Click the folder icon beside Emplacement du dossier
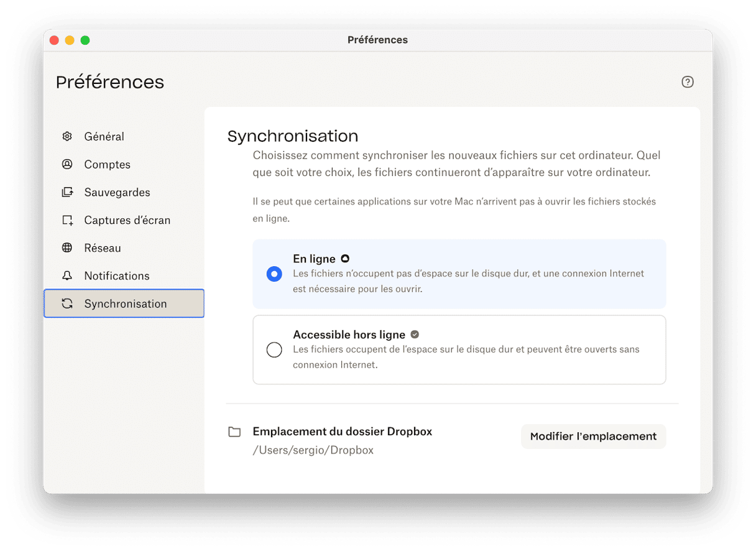The image size is (756, 551). pos(234,432)
